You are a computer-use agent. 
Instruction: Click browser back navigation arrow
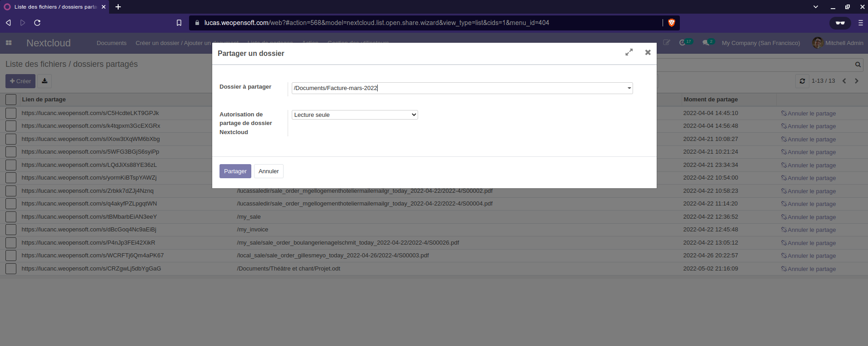8,23
